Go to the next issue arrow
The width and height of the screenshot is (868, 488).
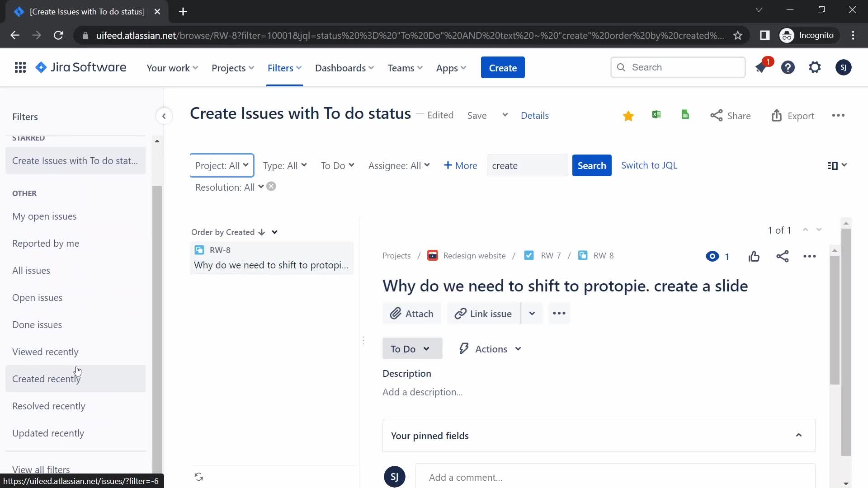[x=819, y=230]
